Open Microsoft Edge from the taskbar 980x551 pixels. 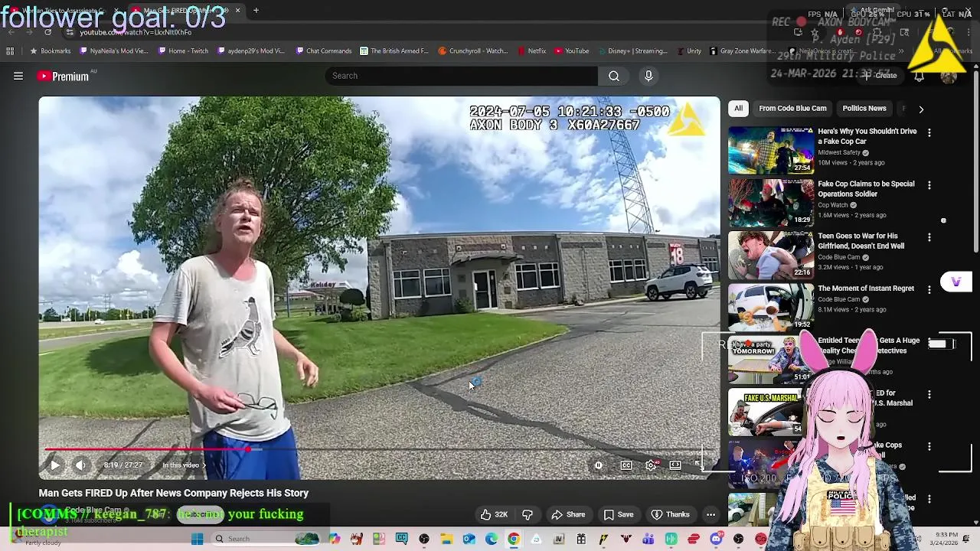491,539
